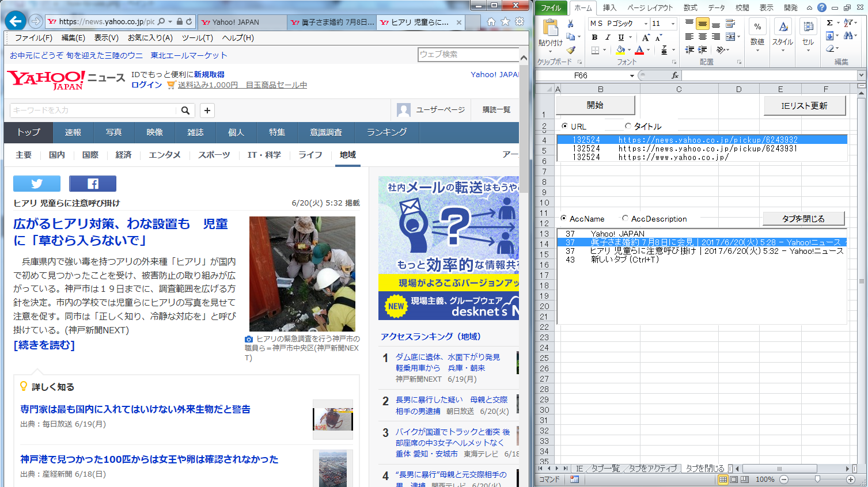The image size is (868, 487).
Task: Click the Yahoo News search magnifier icon
Action: [185, 111]
